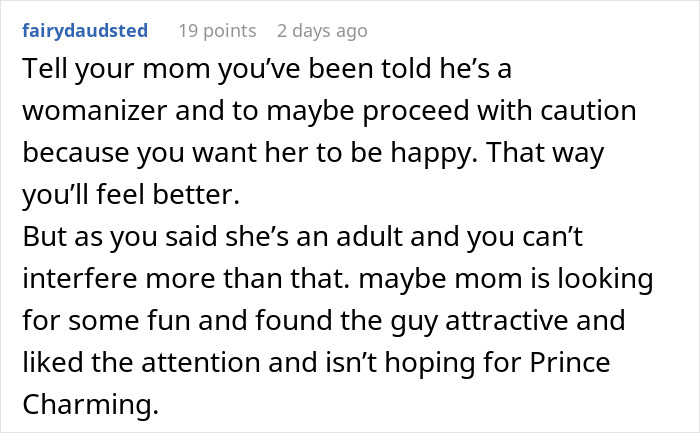This screenshot has height=433, width=700.
Task: Open fairydaudsted's user profile
Action: click(85, 31)
